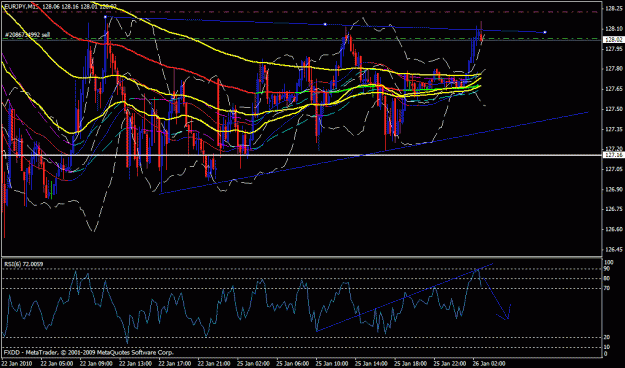Click the 22 Jan 21:00 time label
This screenshot has width=625, height=368.
[213, 364]
